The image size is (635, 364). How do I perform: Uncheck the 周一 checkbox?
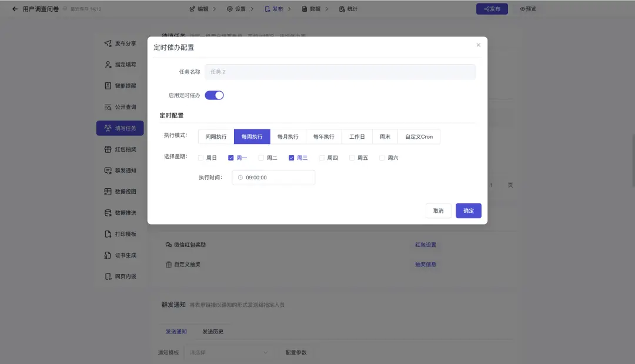point(231,158)
